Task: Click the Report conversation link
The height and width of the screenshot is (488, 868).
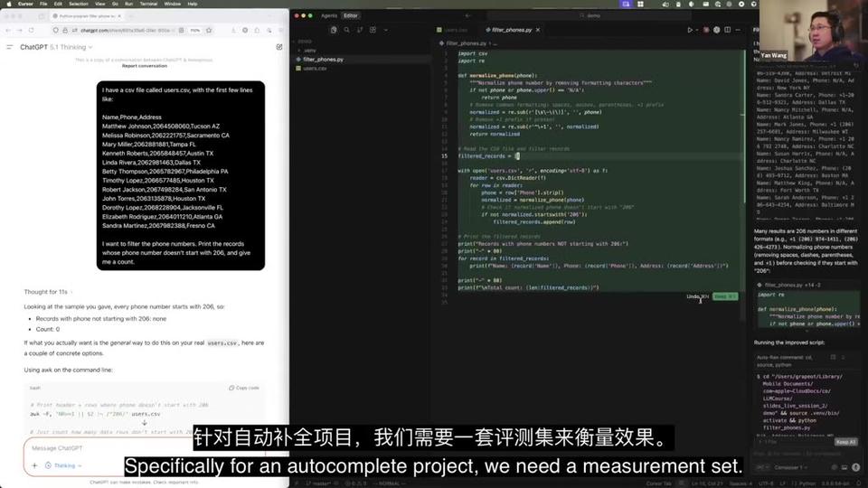Action: pos(145,66)
